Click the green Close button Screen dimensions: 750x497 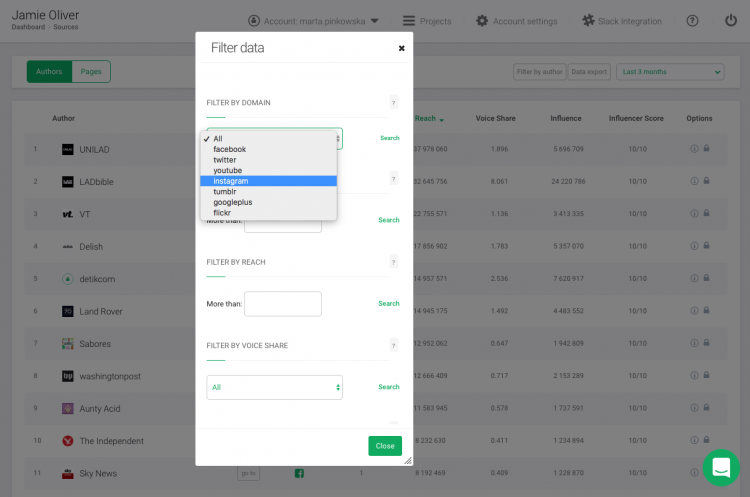385,446
